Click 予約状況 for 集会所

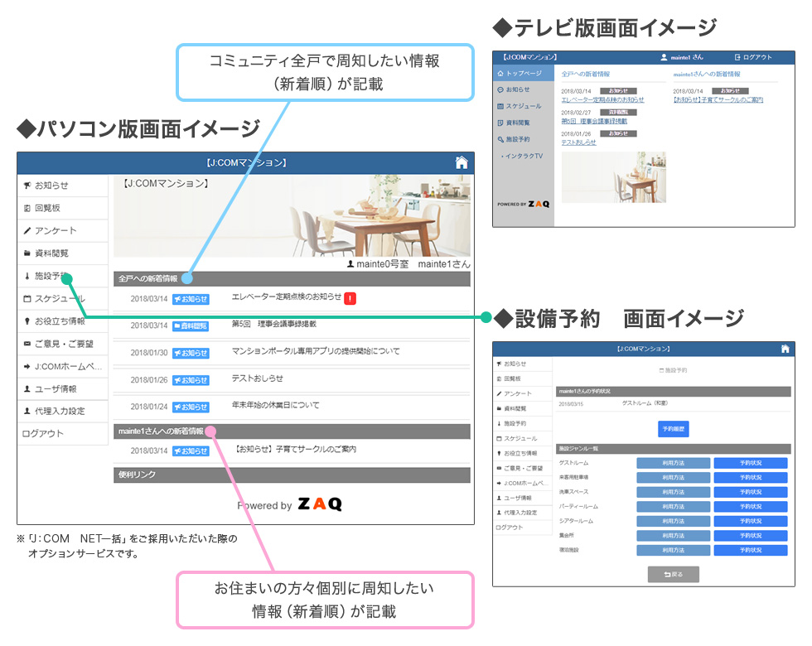pos(751,536)
